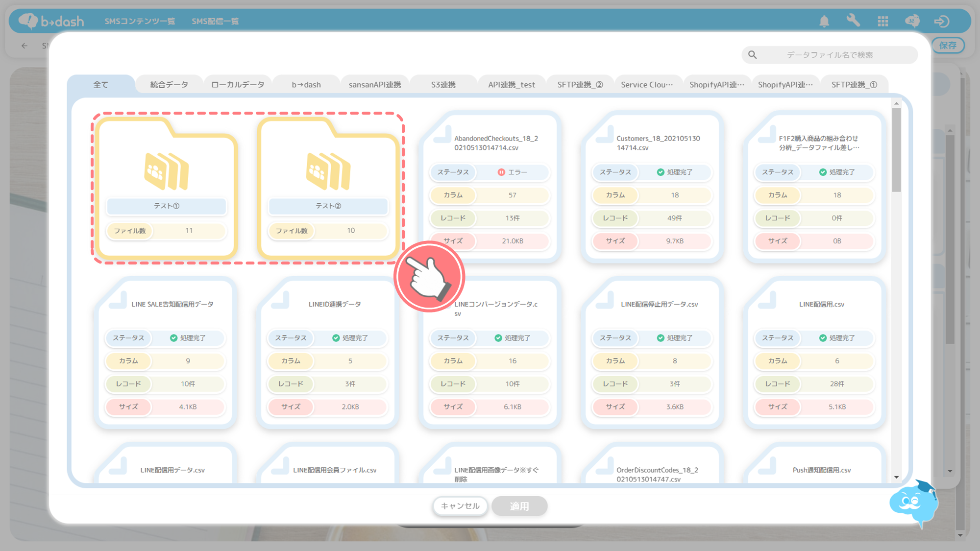Screen dimensions: 980x551
Task: Open the sansanAPI連携 tab
Action: pos(375,85)
